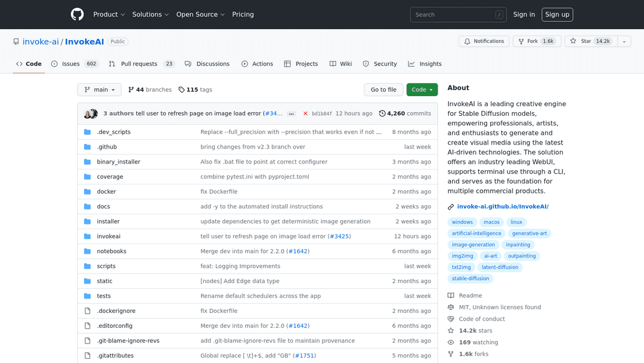Click the bell icon in Notifications

click(x=467, y=42)
